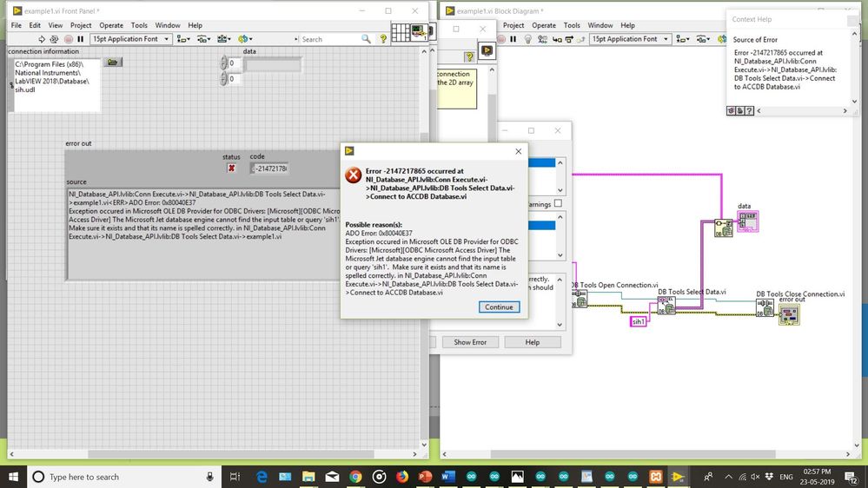Expand the Align Objects dropdown in Front Panel
The width and height of the screenshot is (868, 488).
[x=183, y=39]
